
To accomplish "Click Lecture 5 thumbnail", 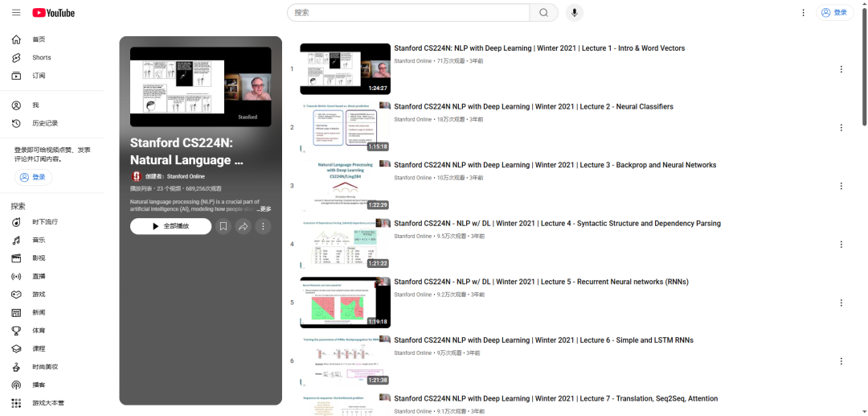I will click(x=345, y=303).
